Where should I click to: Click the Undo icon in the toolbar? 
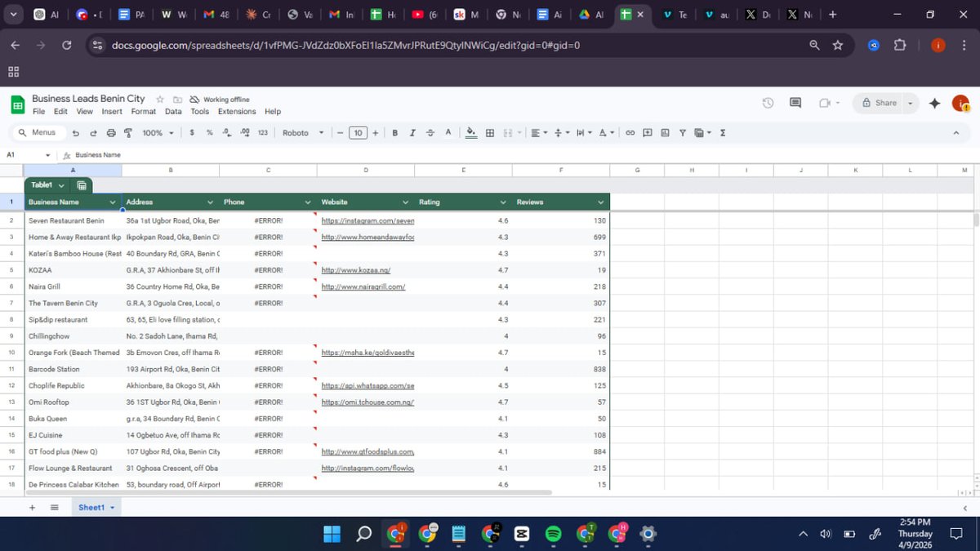click(x=75, y=133)
